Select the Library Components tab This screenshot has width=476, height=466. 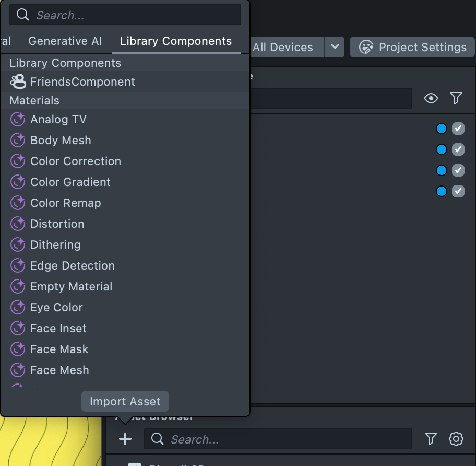tap(176, 41)
